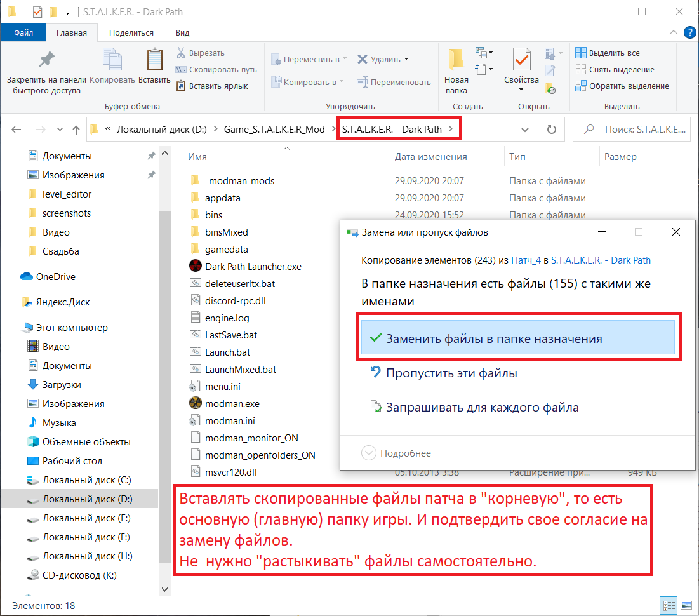Click the Properties (Свойства) icon

point(521,60)
